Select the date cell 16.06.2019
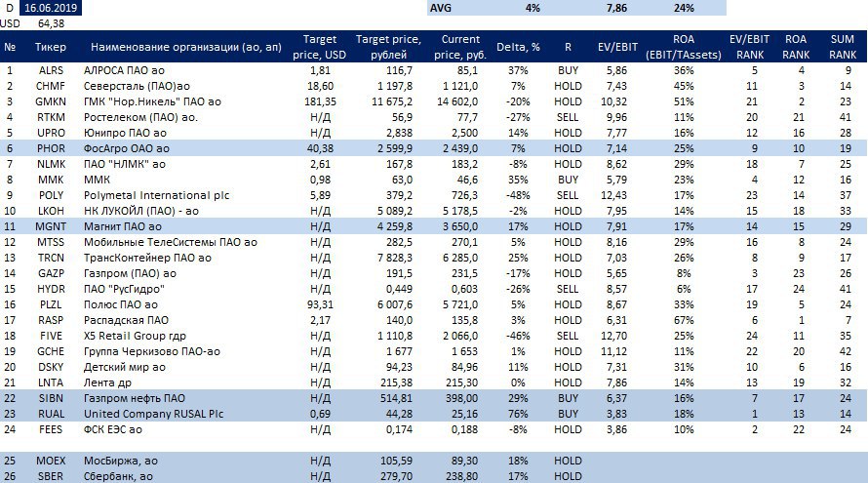Image resolution: width=868 pixels, height=483 pixels. click(x=51, y=8)
